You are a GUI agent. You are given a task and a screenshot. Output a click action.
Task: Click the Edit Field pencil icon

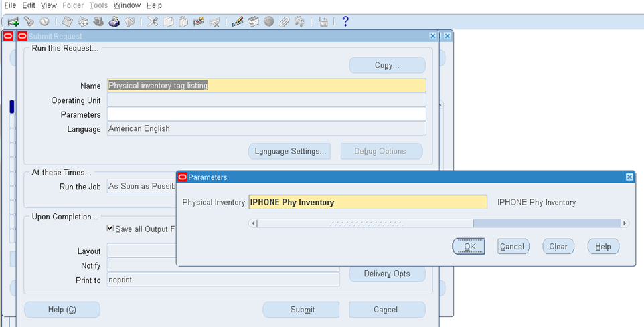pos(238,21)
